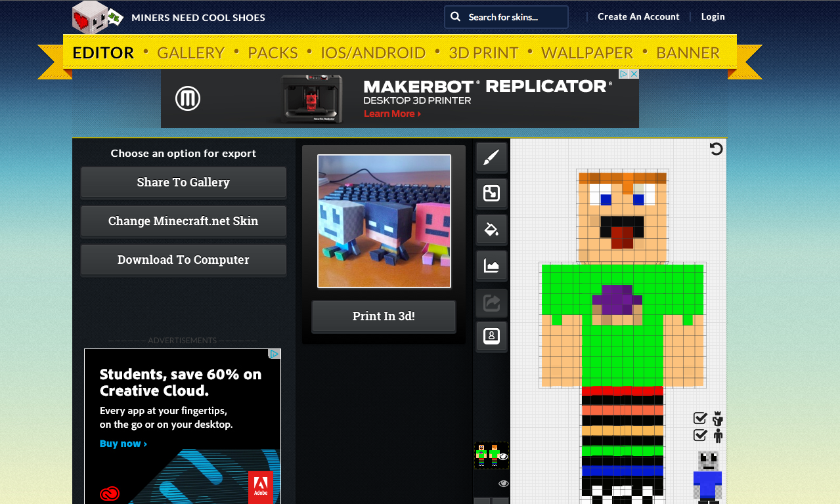This screenshot has width=840, height=504.
Task: Click the MakerBot ad info icon
Action: [x=625, y=74]
